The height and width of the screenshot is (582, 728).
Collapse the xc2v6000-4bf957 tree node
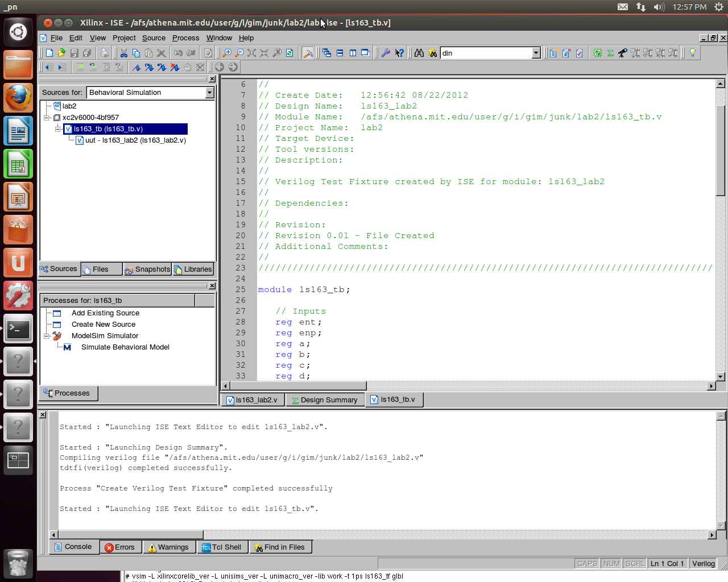(x=47, y=118)
